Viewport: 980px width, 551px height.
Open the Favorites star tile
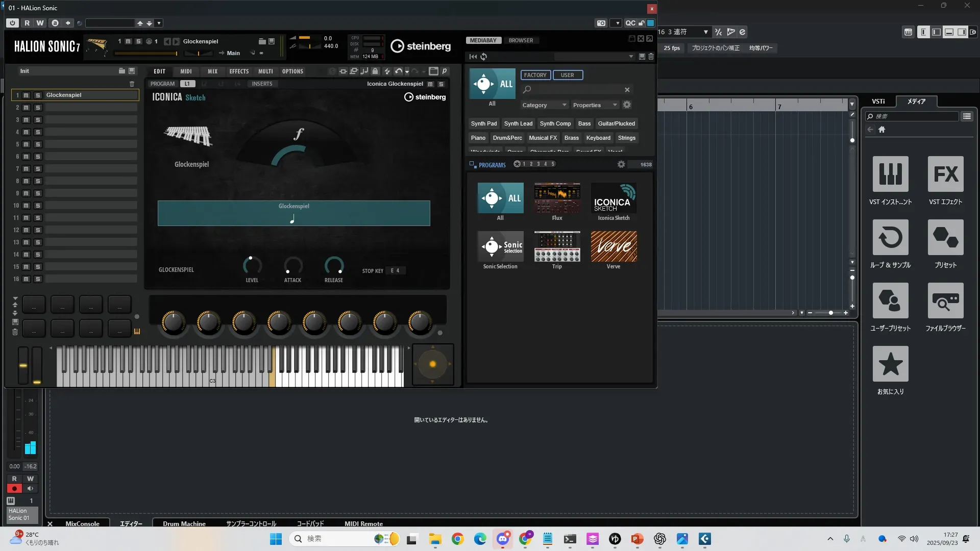(890, 364)
